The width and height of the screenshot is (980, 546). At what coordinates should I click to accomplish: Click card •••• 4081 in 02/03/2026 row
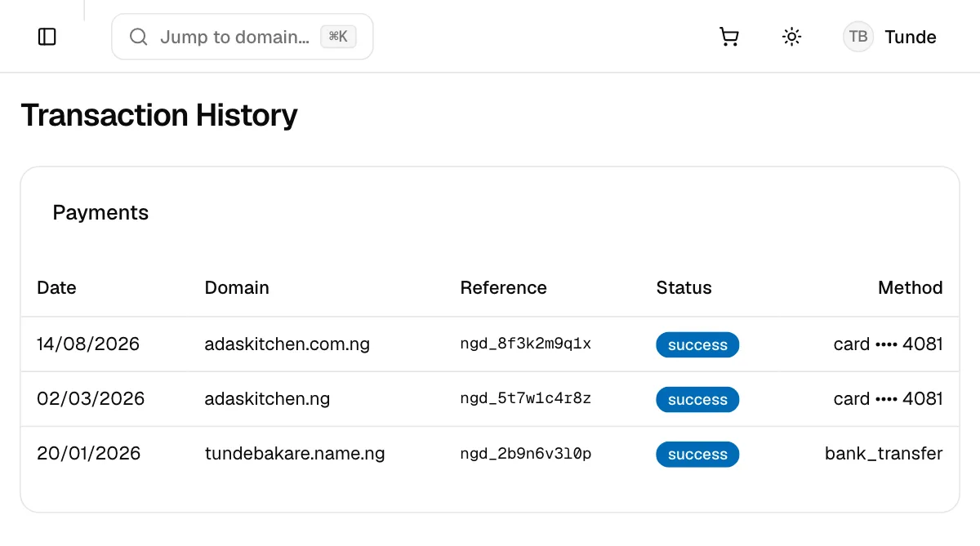[x=889, y=399]
